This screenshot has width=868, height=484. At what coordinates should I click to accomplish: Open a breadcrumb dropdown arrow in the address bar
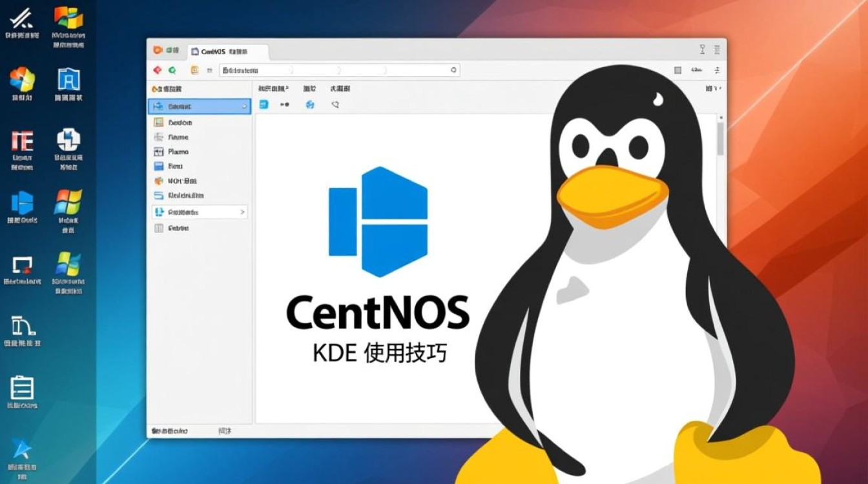(x=292, y=69)
